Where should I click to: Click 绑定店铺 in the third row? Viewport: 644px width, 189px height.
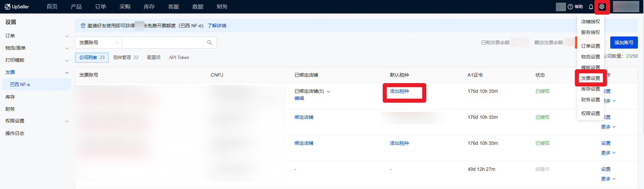click(304, 143)
